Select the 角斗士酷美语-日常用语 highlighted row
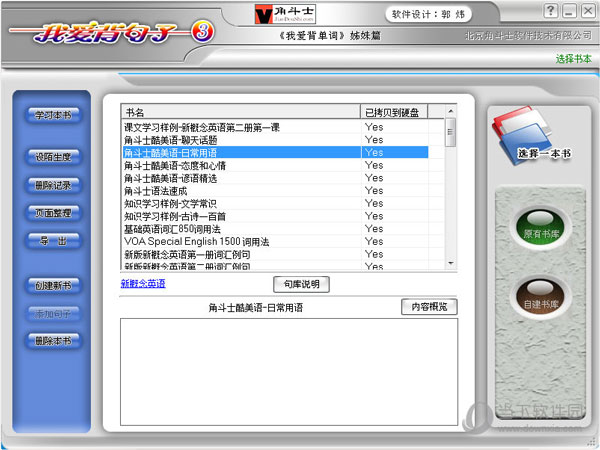 (276, 152)
